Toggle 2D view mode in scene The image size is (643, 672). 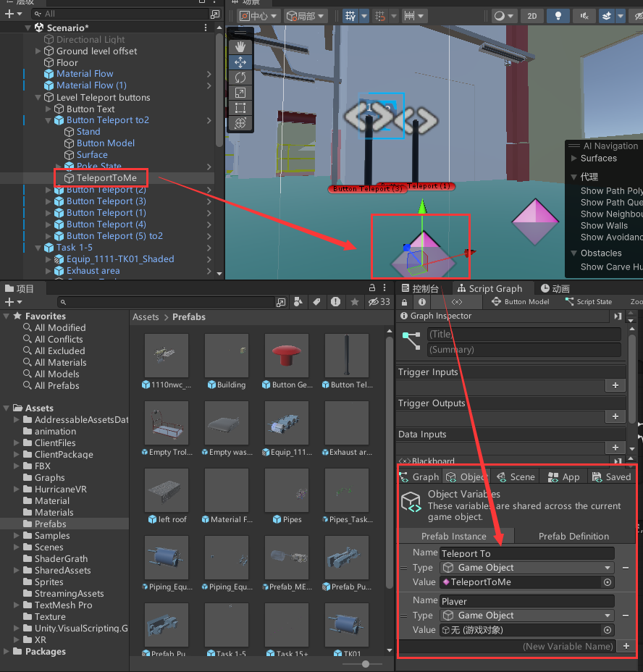532,16
